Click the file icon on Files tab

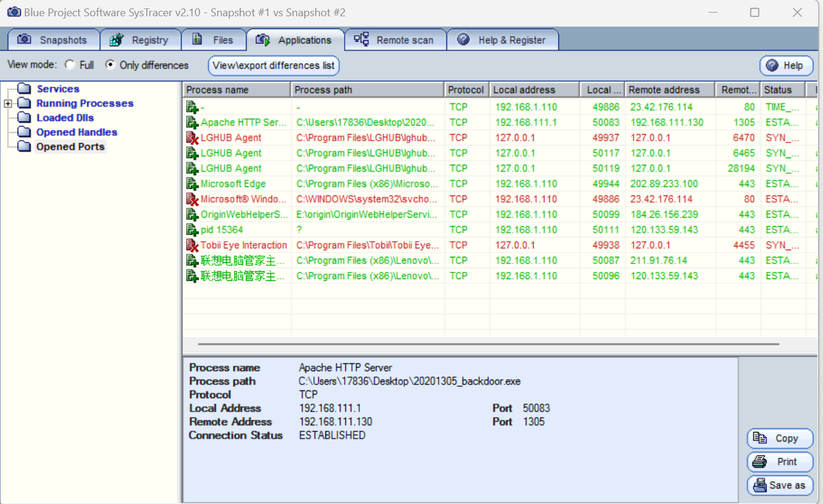click(x=197, y=40)
